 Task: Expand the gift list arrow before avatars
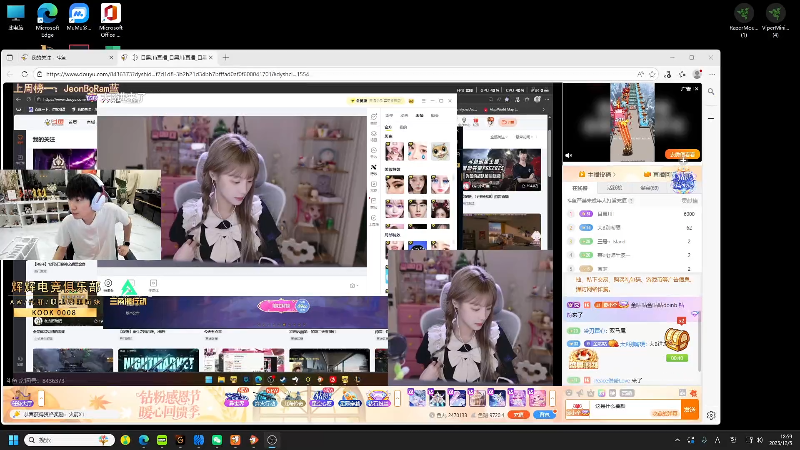pyautogui.click(x=397, y=398)
